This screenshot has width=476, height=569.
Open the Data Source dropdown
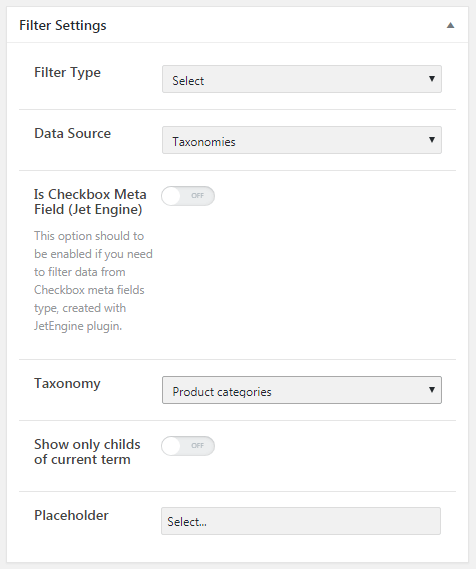click(x=301, y=140)
